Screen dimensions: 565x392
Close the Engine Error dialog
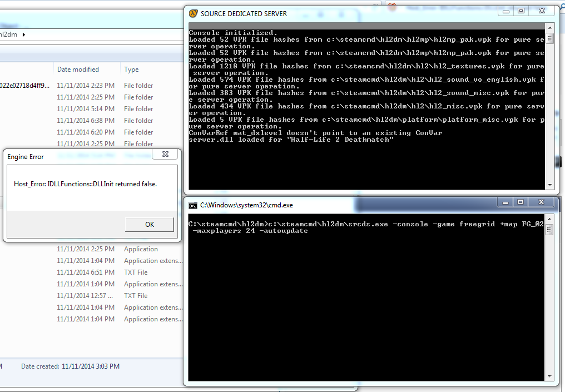165,154
